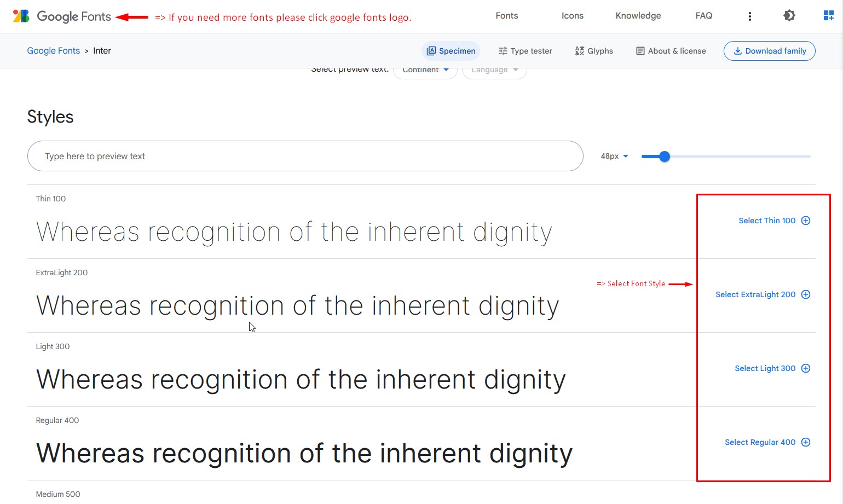Screen dimensions: 843x504
Task: Follow the Google Fonts breadcrumb link
Action: 54,51
